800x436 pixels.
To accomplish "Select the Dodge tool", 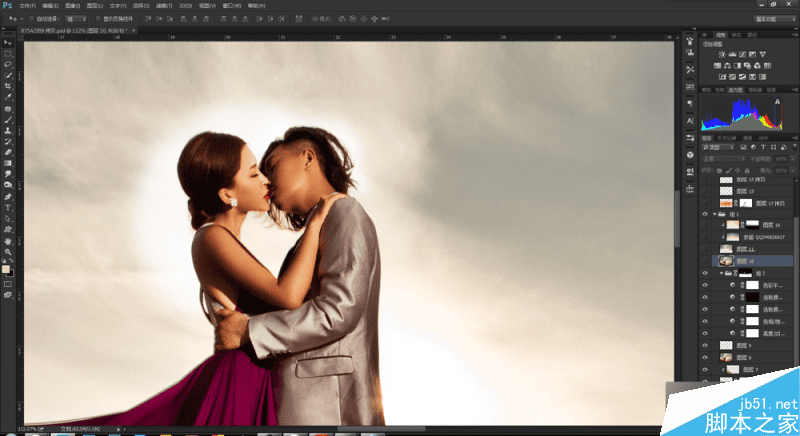I will tap(8, 185).
